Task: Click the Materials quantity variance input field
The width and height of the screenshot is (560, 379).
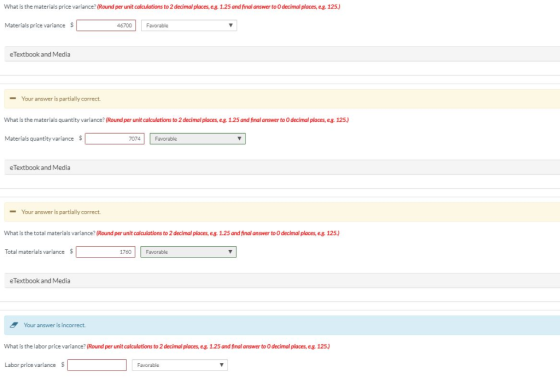Action: pyautogui.click(x=115, y=139)
